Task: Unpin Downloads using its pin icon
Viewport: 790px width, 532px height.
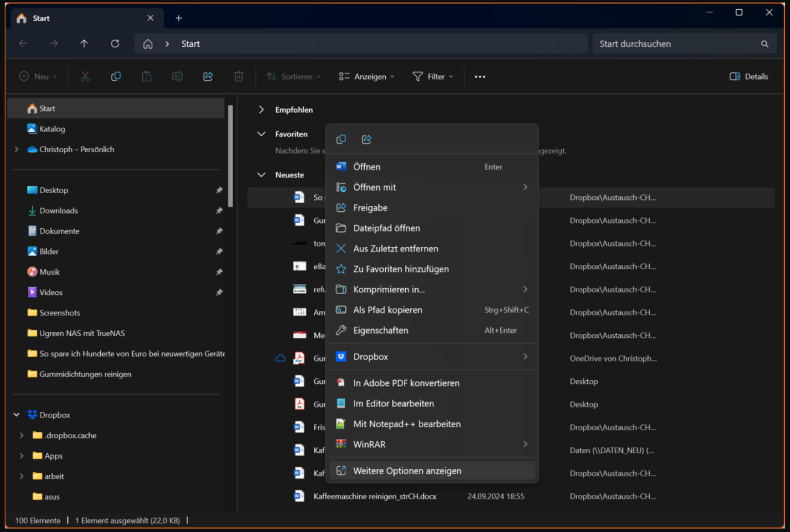Action: (219, 210)
